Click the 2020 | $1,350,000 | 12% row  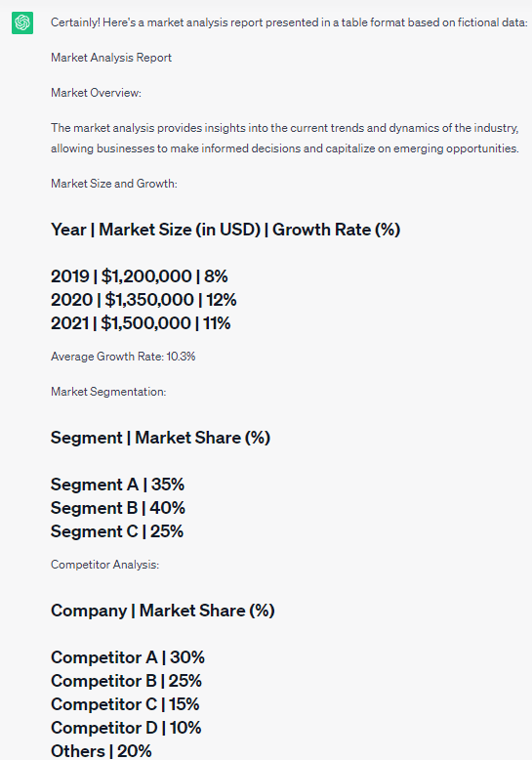(x=143, y=300)
